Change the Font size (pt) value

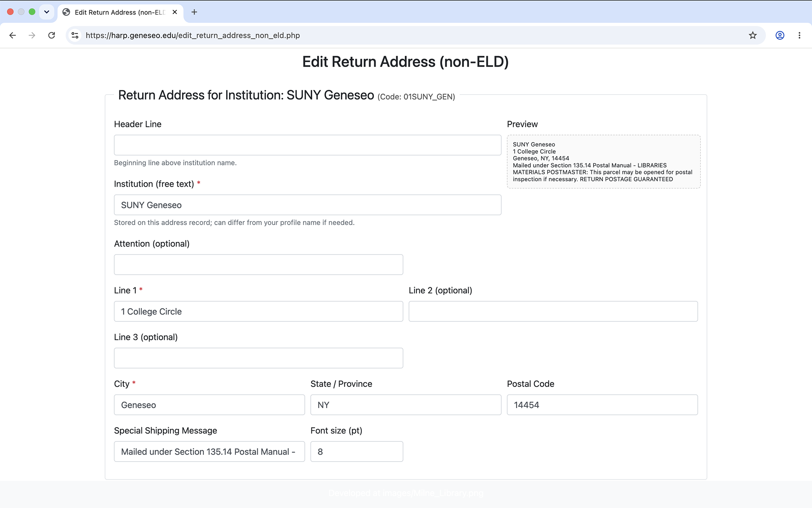(x=357, y=452)
